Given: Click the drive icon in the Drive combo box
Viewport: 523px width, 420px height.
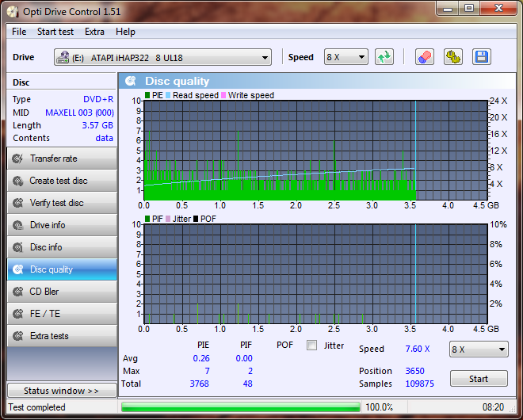Looking at the screenshot, I should point(63,57).
